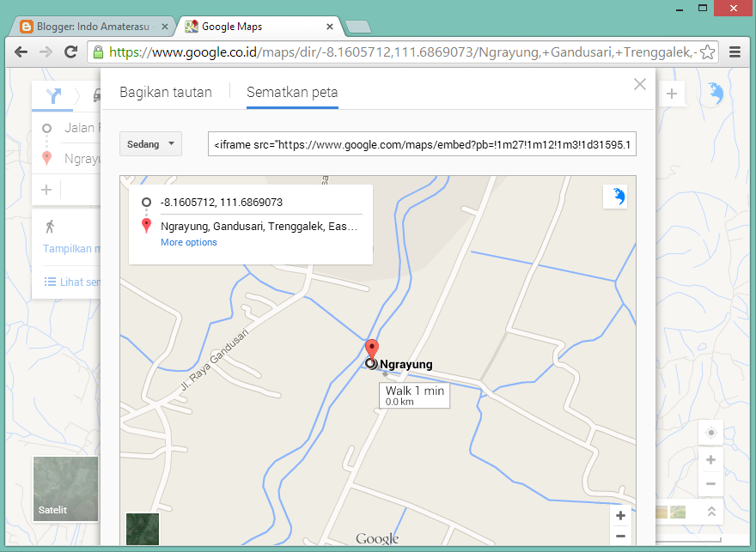Open the Sedang size dropdown

pos(150,144)
